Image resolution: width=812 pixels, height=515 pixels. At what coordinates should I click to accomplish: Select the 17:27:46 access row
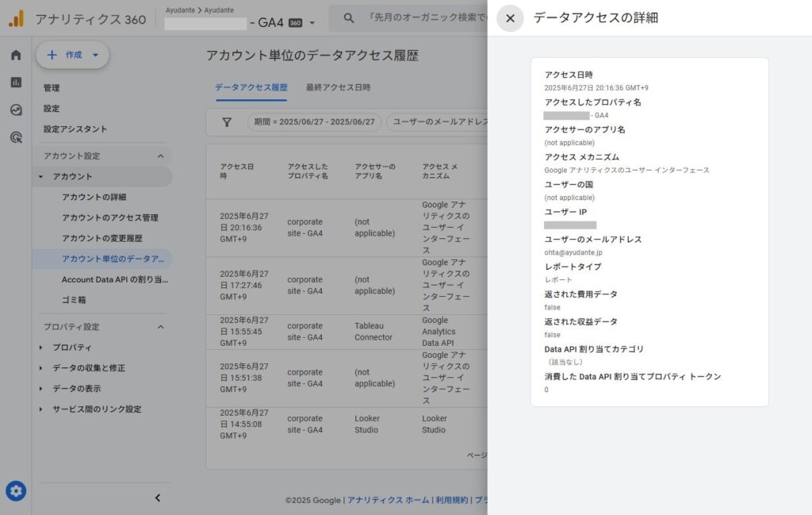tap(347, 286)
